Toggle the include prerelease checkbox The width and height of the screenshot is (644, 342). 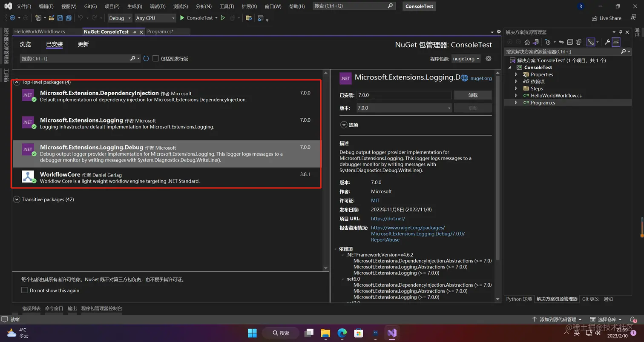coord(155,58)
